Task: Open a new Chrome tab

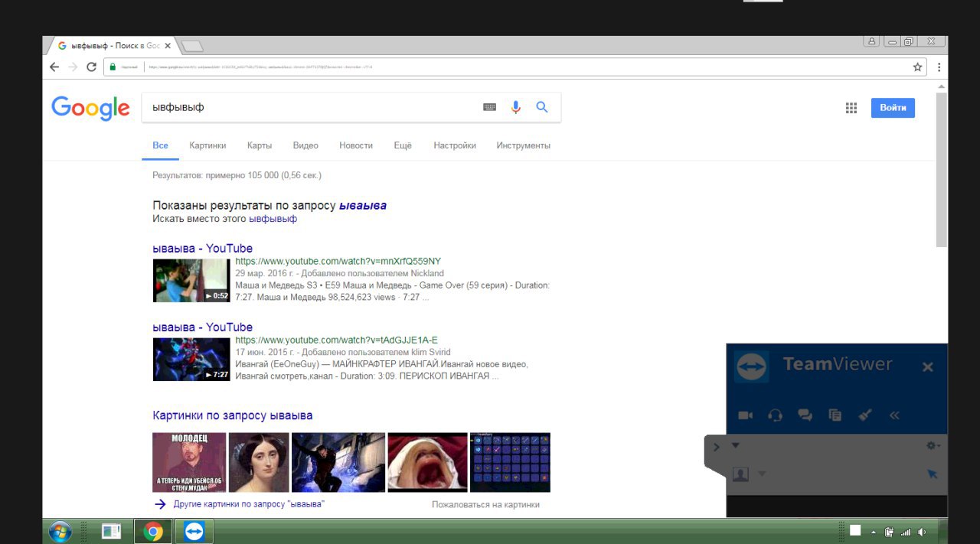Action: tap(192, 47)
